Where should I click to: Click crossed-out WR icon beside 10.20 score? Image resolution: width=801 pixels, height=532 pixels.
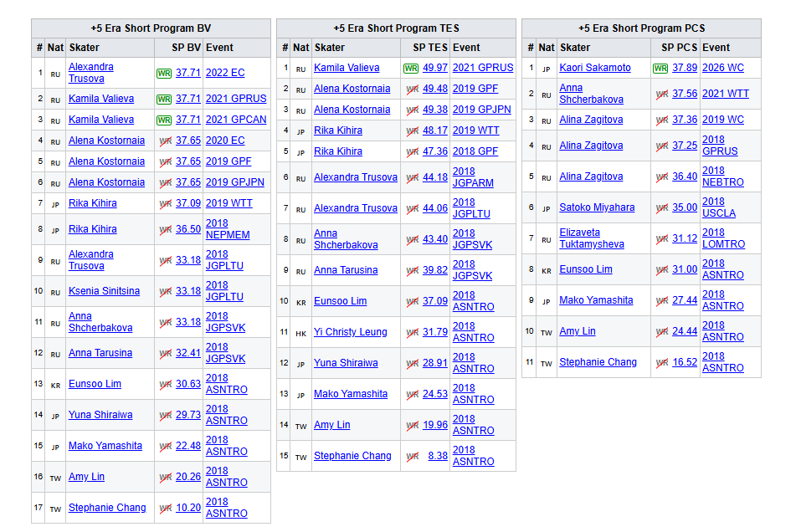point(165,508)
